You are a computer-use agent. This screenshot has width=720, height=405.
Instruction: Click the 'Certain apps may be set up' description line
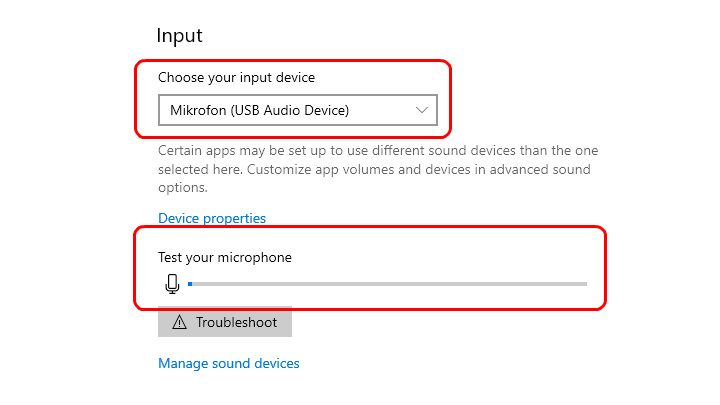click(378, 151)
